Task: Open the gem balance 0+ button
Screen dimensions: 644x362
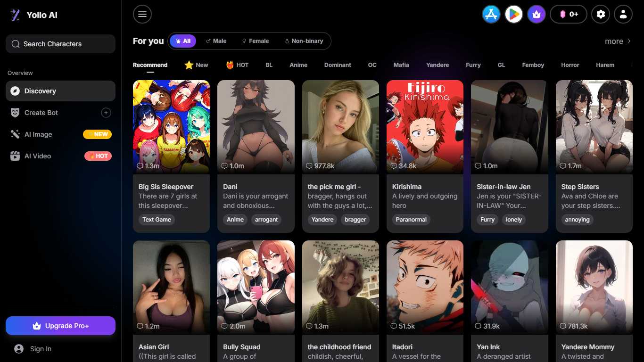Action: (x=568, y=14)
